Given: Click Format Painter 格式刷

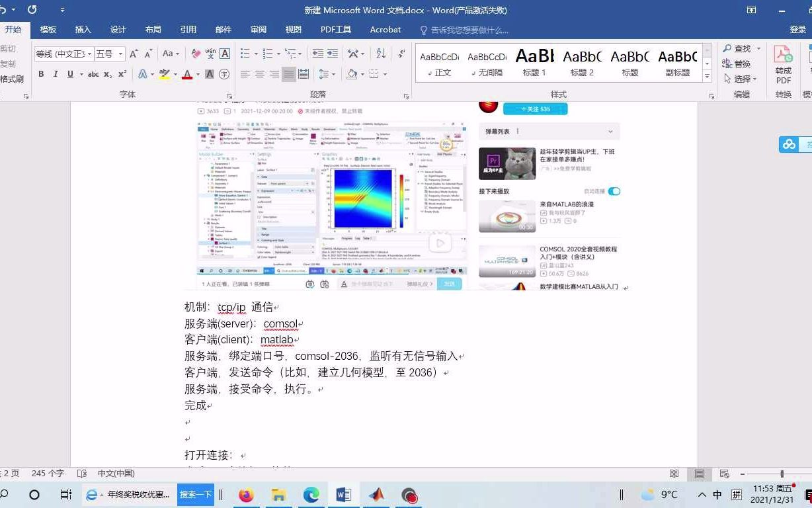Looking at the screenshot, I should 12,79.
